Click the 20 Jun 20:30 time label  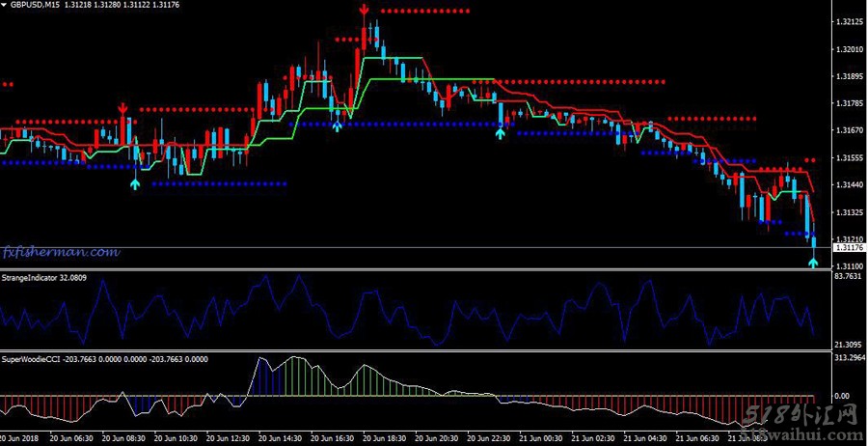tap(436, 437)
